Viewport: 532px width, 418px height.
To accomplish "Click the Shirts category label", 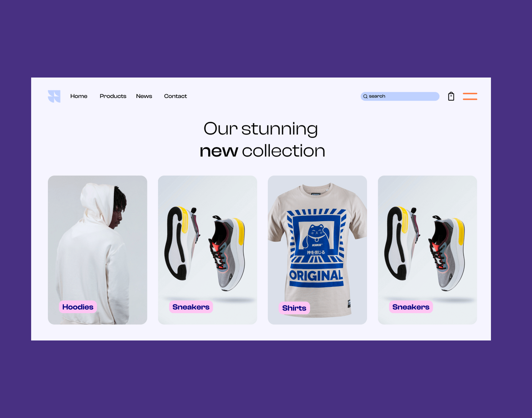I will tap(294, 308).
